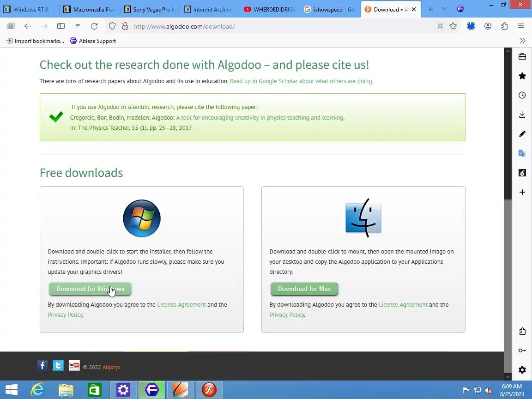Click the scrollbar down arrow
Screen dimensions: 532x399
pos(508,376)
